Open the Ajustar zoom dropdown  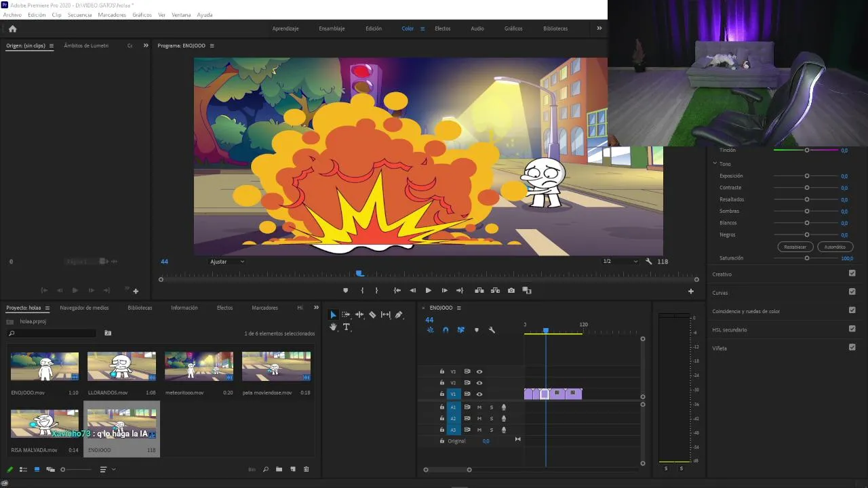(227, 262)
